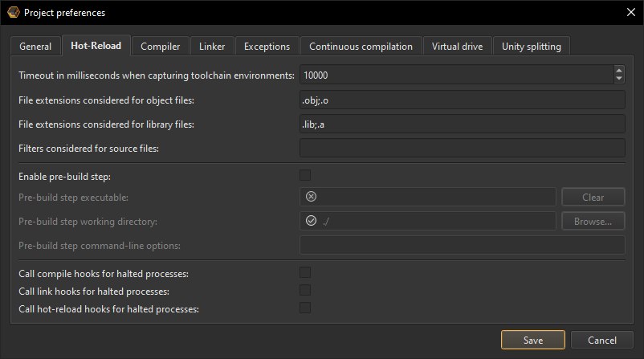Open the Linker tab
The image size is (644, 359).
pyautogui.click(x=212, y=46)
